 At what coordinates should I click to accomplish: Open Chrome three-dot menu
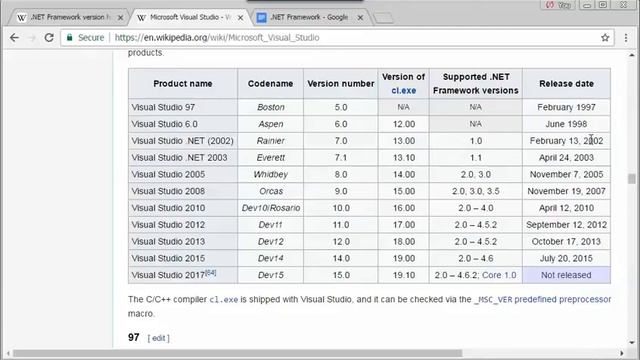tap(626, 38)
